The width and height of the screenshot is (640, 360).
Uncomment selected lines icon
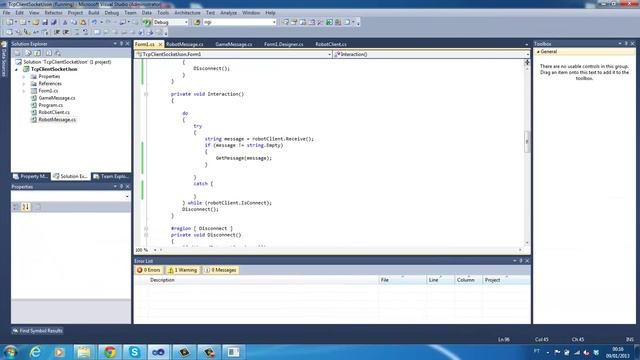[85, 32]
